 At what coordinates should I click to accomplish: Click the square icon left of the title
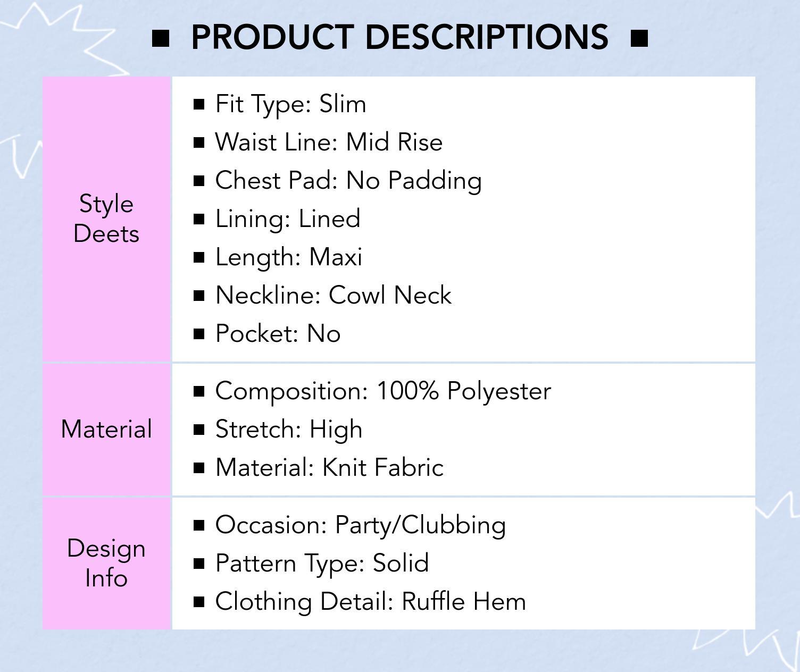(x=161, y=38)
